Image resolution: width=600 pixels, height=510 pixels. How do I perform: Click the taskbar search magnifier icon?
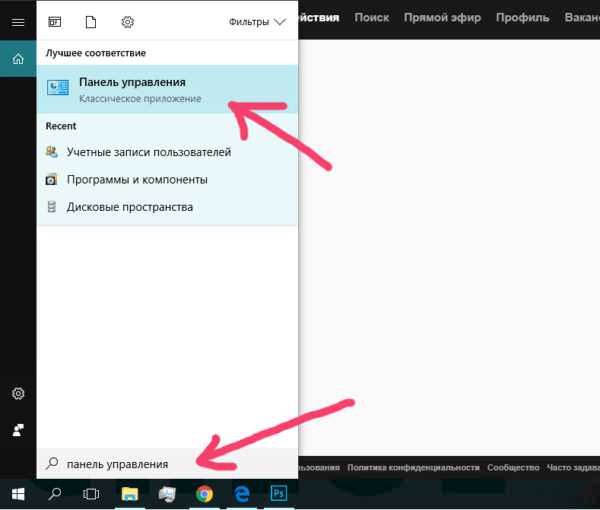tap(55, 494)
